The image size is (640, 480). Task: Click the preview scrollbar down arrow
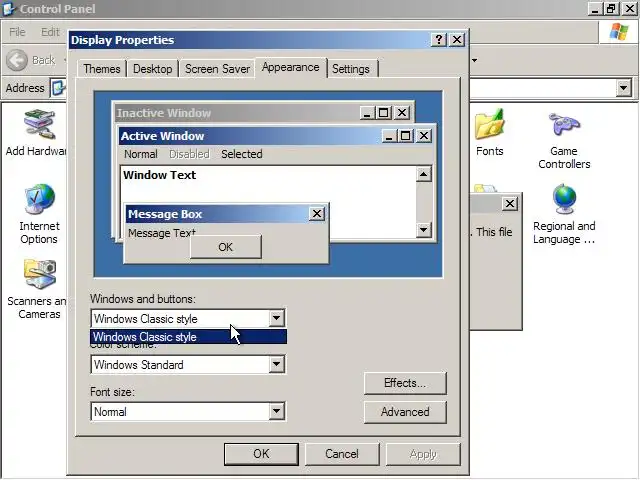[x=424, y=230]
